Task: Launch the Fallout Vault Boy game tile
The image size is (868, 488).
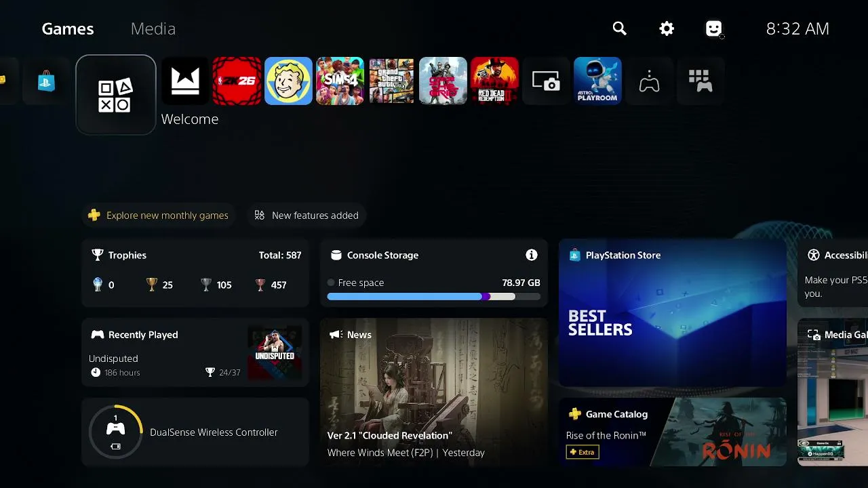Action: click(x=288, y=81)
